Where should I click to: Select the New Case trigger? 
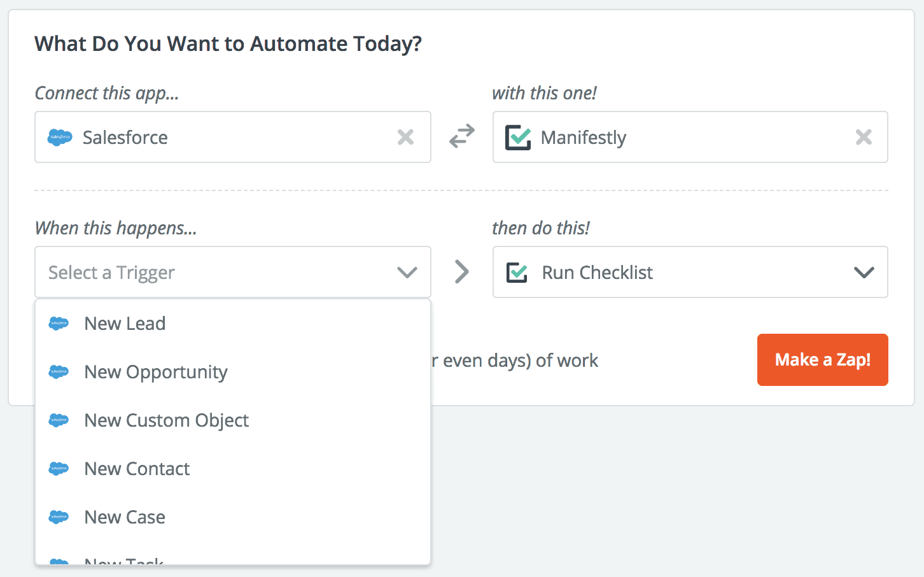pos(125,517)
